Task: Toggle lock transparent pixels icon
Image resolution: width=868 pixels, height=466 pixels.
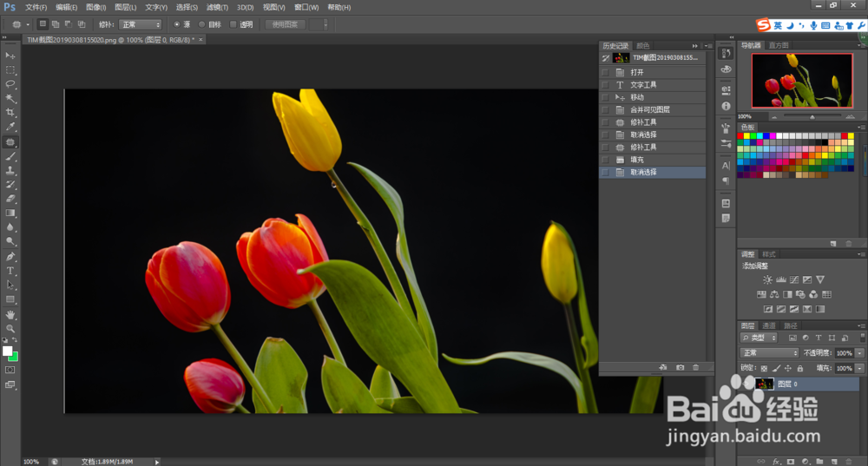Action: click(764, 368)
